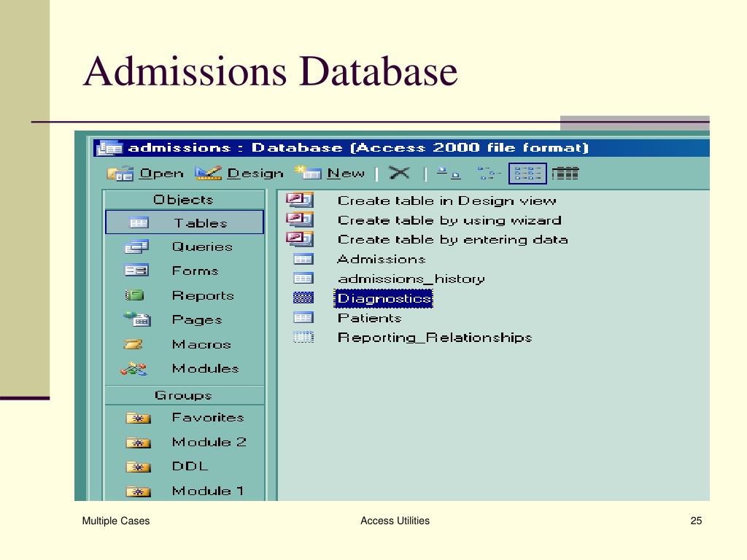Click the Diagnostics table icon
This screenshot has height=560, width=747.
point(303,298)
